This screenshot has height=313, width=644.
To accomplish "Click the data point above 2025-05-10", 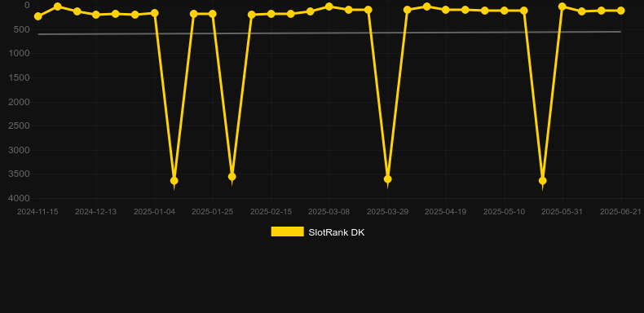I will coord(505,11).
